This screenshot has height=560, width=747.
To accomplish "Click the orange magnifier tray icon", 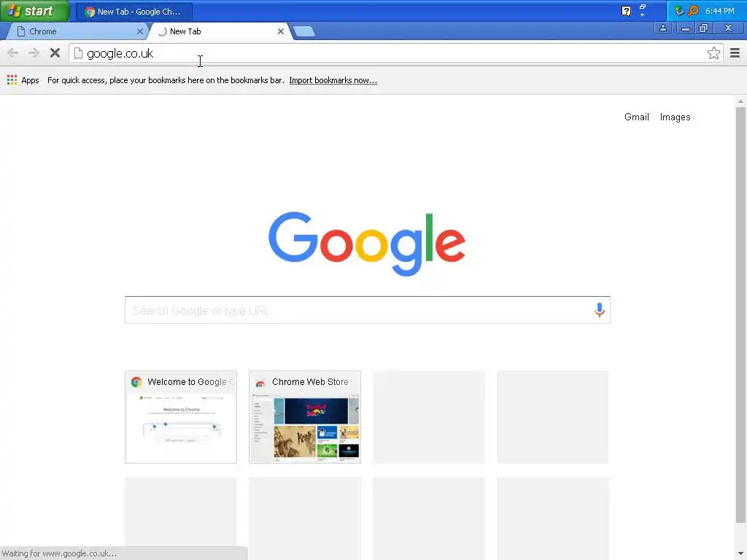I will tap(693, 10).
